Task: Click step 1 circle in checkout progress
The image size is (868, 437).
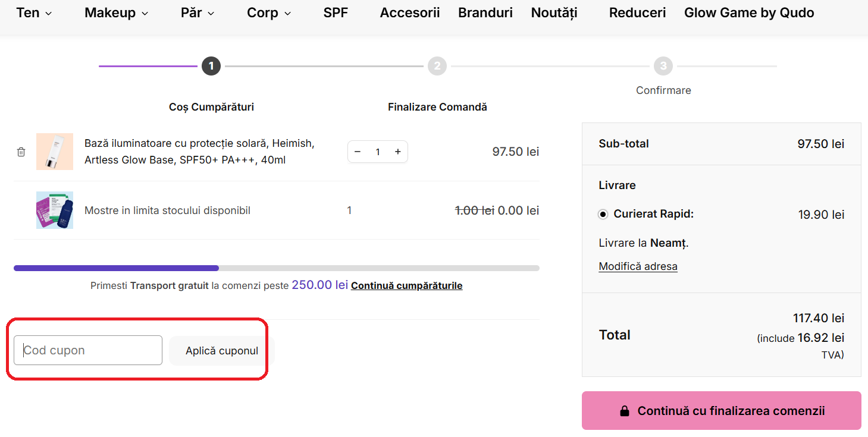Action: pyautogui.click(x=211, y=66)
